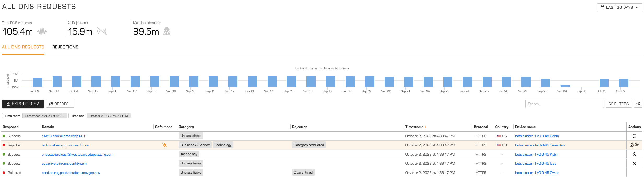Image resolution: width=644 pixels, height=177 pixels.
Task: Click the Sep 29 bar in chart
Action: pyautogui.click(x=565, y=86)
